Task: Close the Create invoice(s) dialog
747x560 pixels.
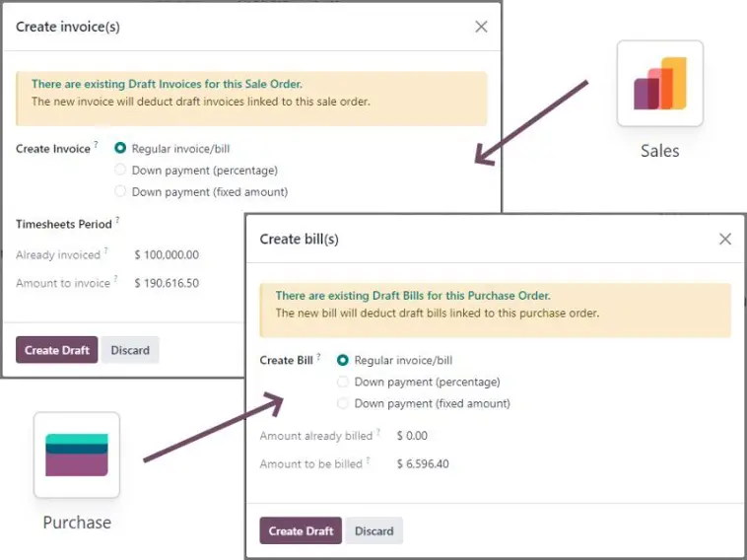Action: [481, 27]
